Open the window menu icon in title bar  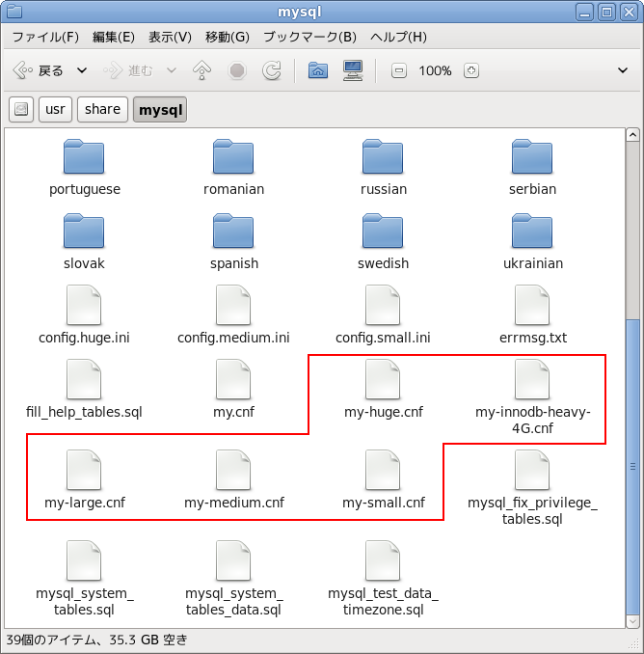[x=14, y=12]
